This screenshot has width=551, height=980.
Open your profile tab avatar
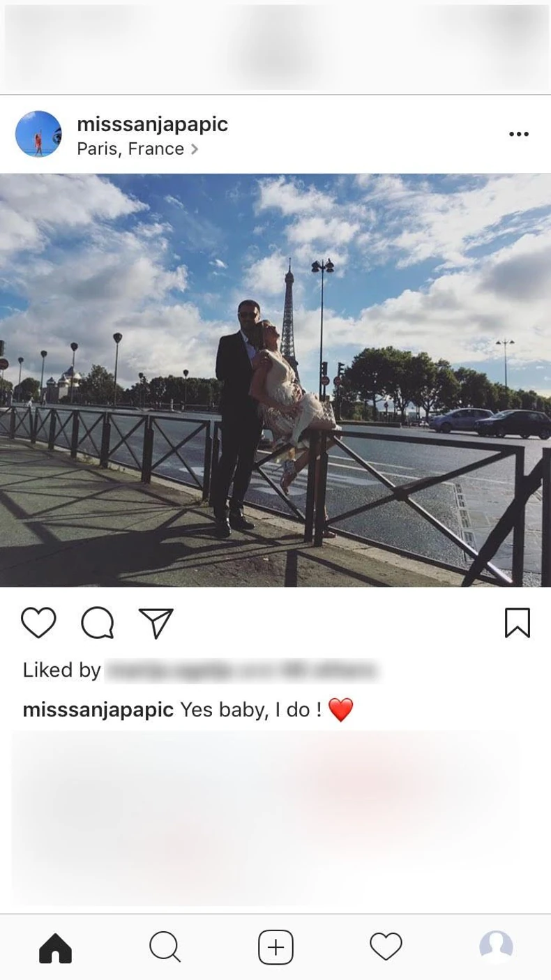496,947
